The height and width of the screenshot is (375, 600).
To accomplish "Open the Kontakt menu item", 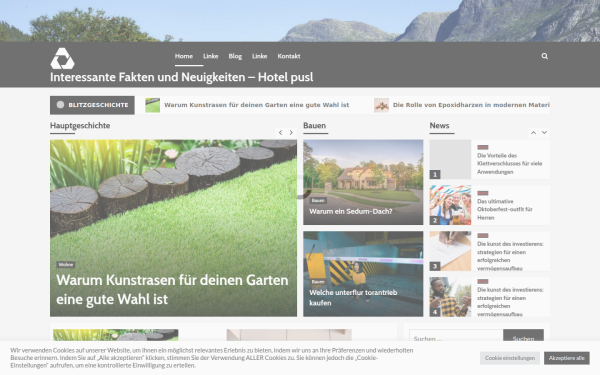I will pos(289,56).
